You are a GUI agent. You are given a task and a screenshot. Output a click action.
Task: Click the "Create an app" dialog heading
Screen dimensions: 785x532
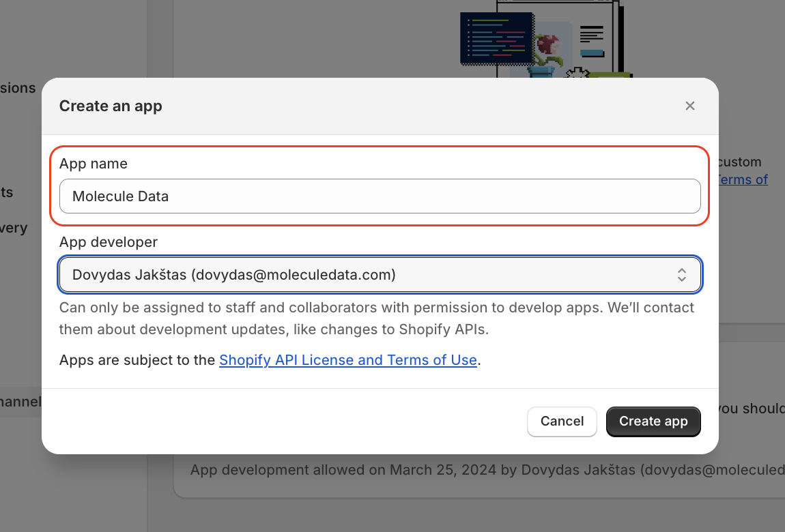click(111, 106)
